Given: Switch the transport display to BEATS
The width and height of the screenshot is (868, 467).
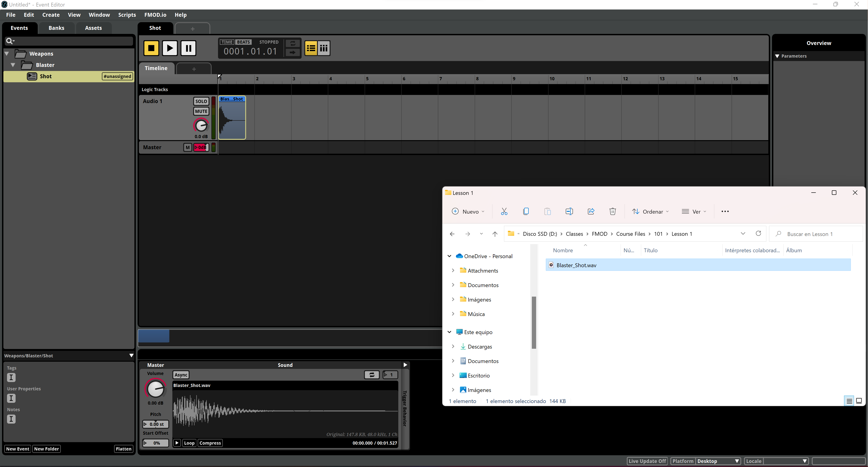Looking at the screenshot, I should tap(243, 42).
